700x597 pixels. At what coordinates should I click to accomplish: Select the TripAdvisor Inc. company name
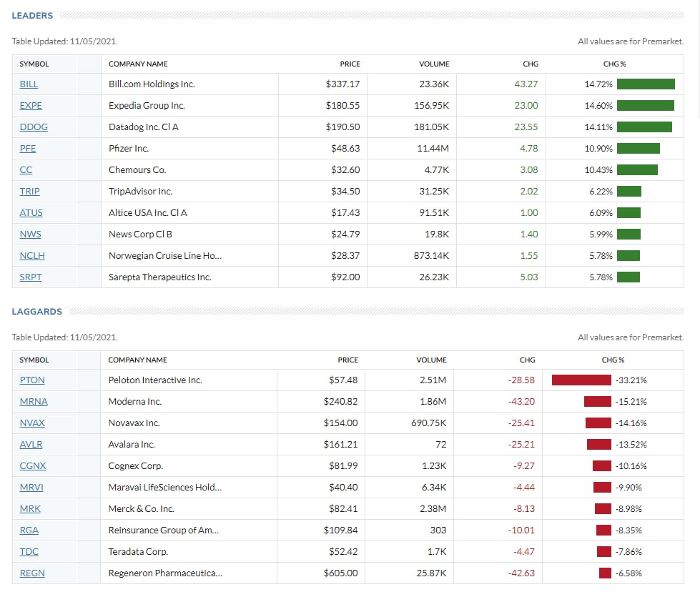[141, 191]
